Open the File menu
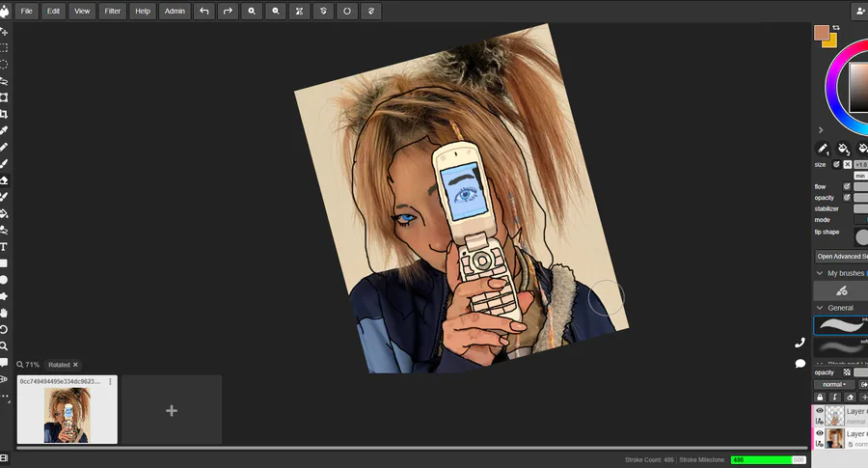 click(x=27, y=11)
